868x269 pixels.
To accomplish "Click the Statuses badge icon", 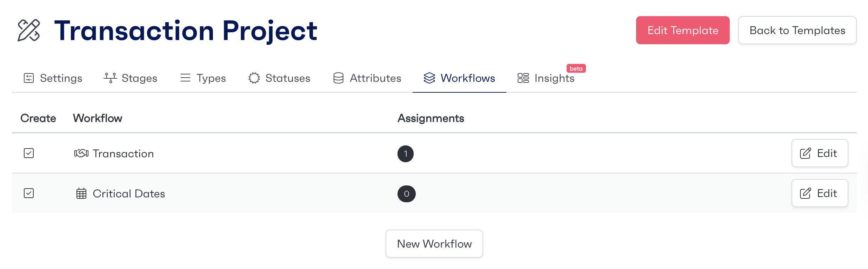I will tap(254, 78).
